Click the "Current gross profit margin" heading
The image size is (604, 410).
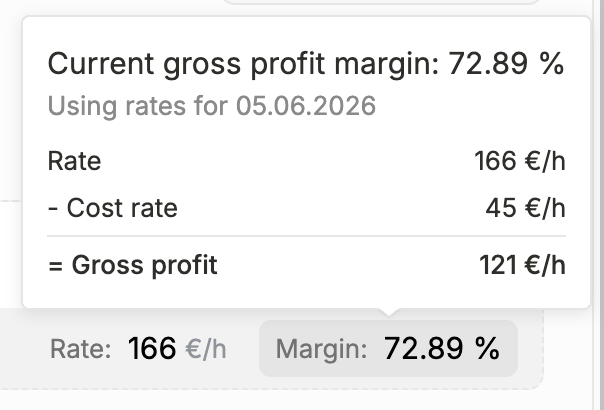[243, 64]
